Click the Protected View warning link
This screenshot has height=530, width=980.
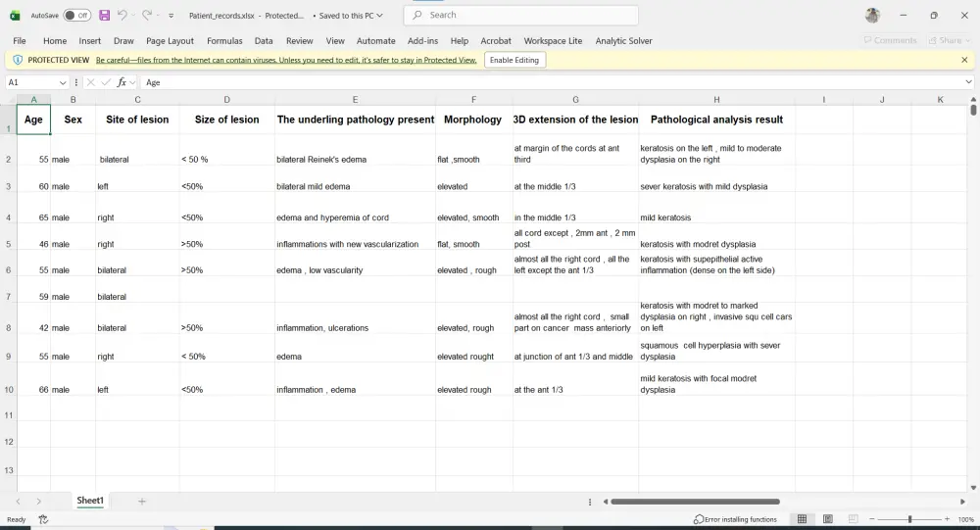click(x=286, y=60)
